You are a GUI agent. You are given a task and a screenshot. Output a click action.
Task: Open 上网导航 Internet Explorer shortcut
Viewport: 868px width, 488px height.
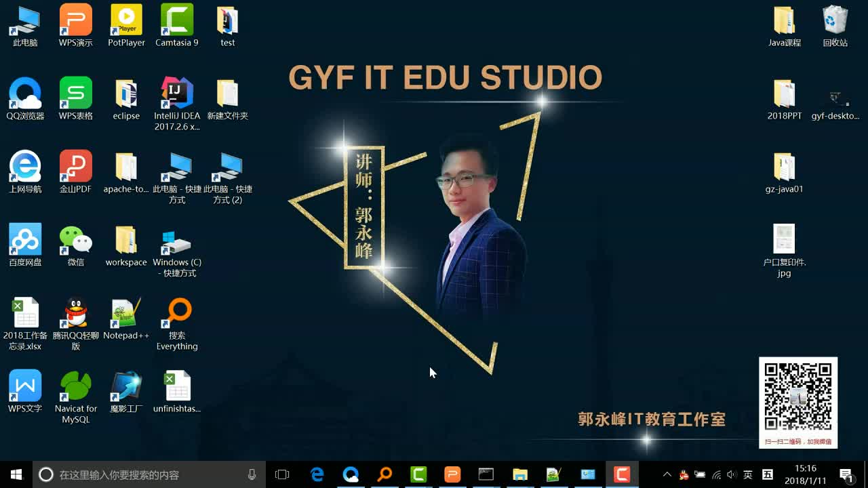(x=25, y=172)
